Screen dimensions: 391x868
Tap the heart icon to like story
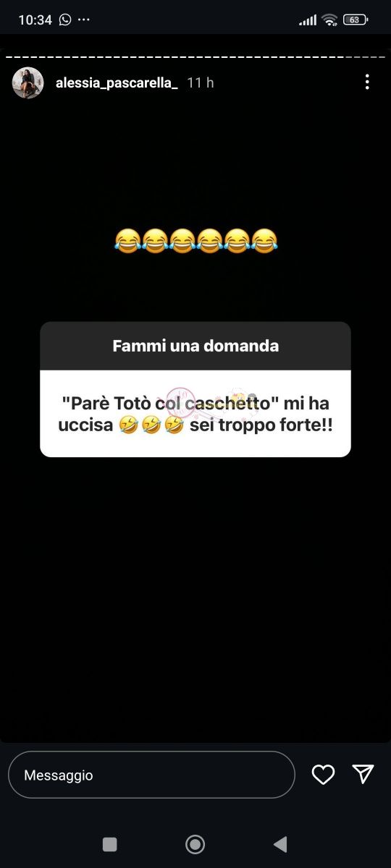coord(323,775)
